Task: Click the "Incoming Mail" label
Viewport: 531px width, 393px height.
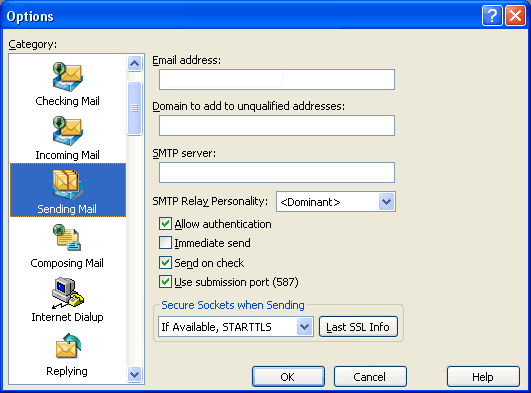Action: pos(67,155)
